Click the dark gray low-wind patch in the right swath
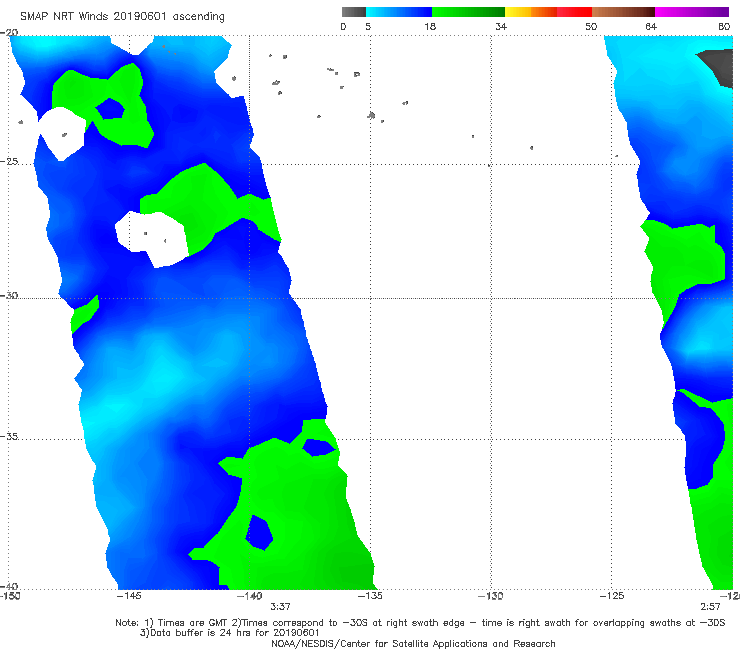740x650 pixels. coord(720,68)
